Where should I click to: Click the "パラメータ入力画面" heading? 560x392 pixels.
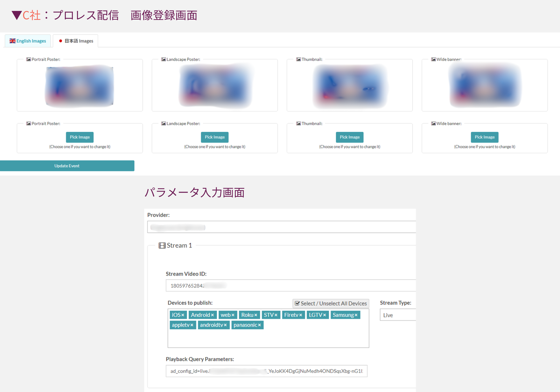click(x=194, y=192)
